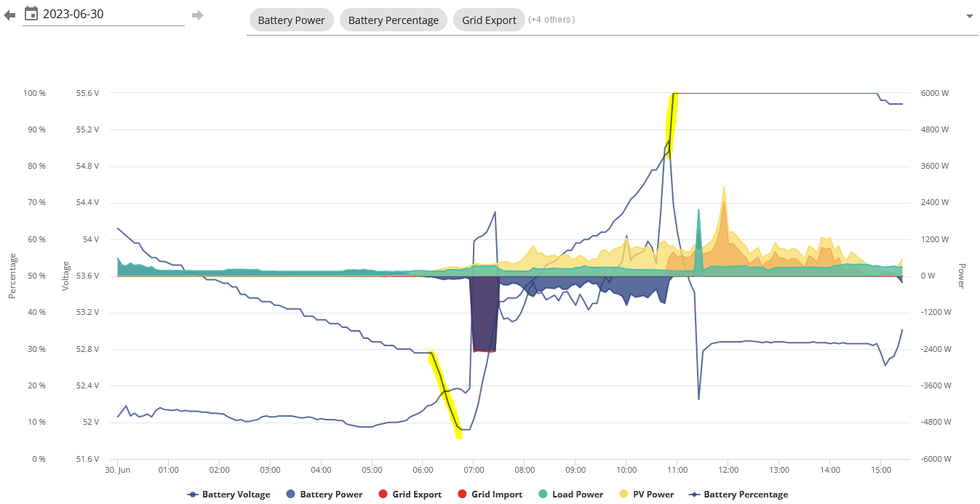Image resolution: width=980 pixels, height=504 pixels.
Task: Open the calendar date picker icon
Action: (x=31, y=13)
